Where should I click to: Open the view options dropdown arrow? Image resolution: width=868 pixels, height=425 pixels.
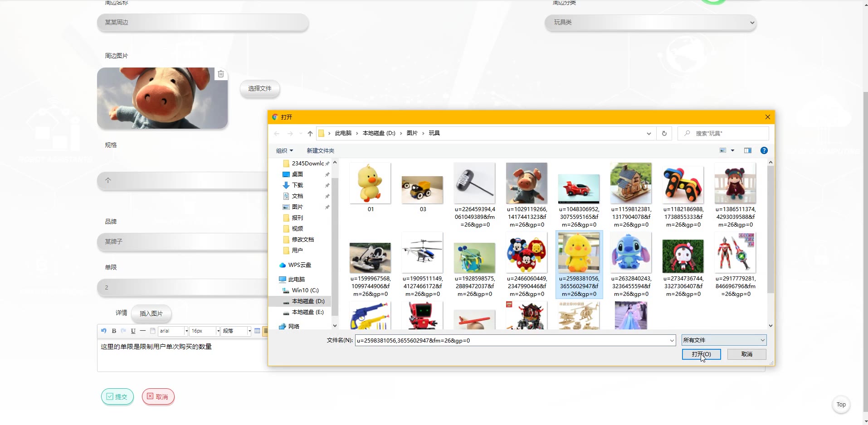(732, 150)
